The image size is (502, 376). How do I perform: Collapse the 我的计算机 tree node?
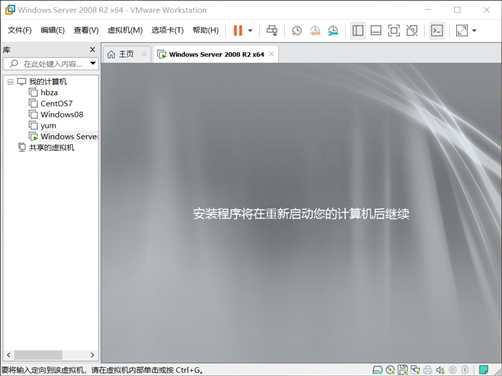pyautogui.click(x=10, y=82)
